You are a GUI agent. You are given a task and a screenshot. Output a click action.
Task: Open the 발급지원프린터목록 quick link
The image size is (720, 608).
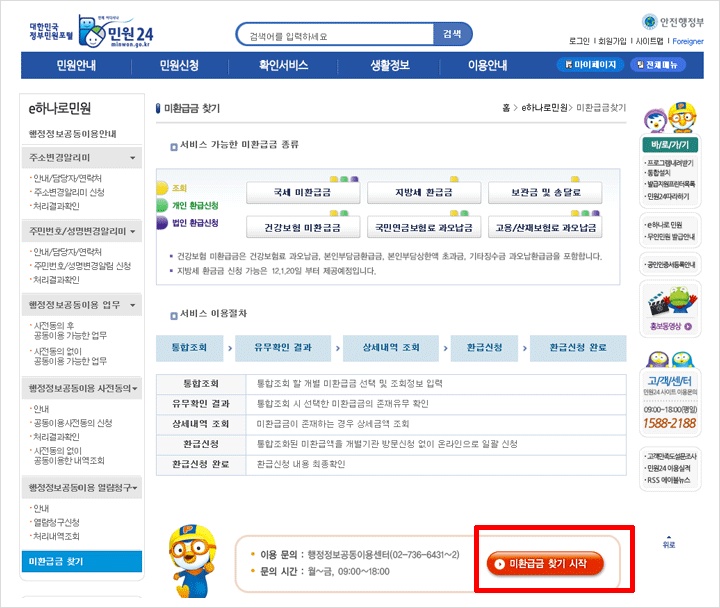coord(669,184)
